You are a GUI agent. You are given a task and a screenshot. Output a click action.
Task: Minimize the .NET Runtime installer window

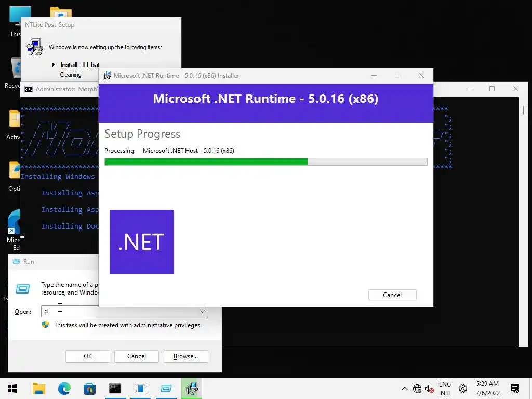[x=374, y=76]
